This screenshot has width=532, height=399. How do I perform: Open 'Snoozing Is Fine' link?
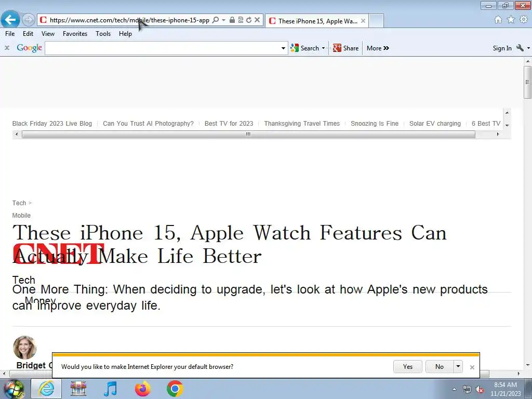click(375, 124)
